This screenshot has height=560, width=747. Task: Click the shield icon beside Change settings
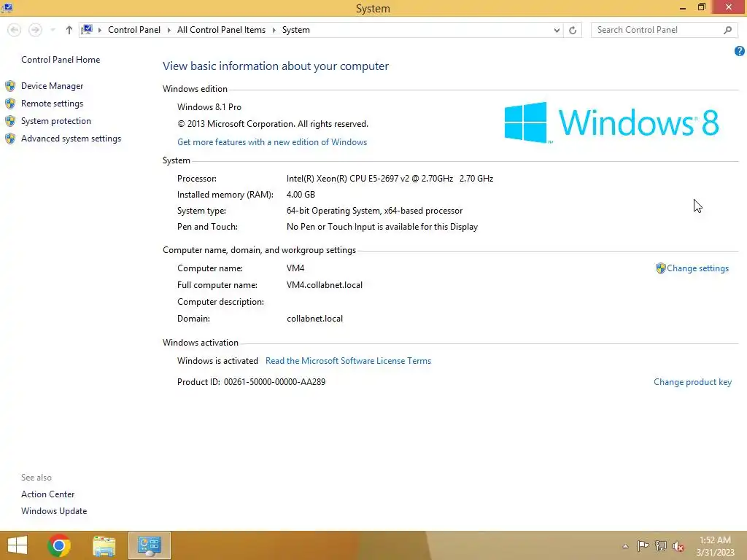pos(660,268)
